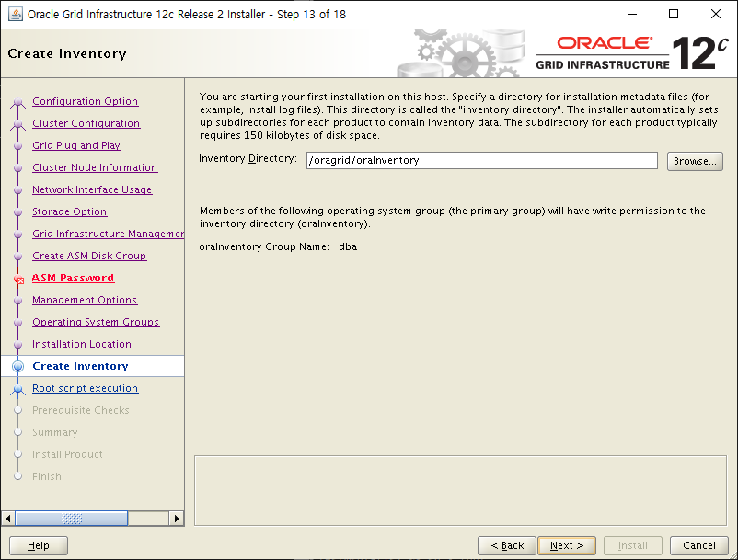The image size is (738, 560).
Task: Click the Root script execution node icon
Action: 17,389
